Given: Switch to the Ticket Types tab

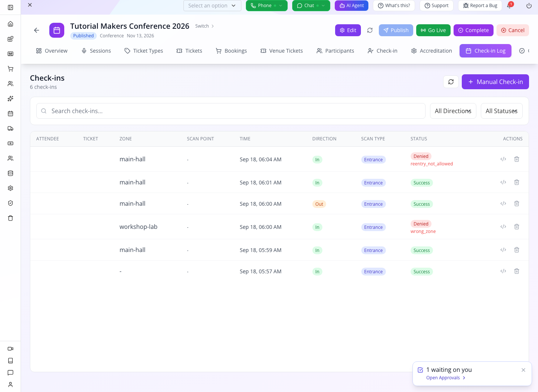Looking at the screenshot, I should coord(144,51).
